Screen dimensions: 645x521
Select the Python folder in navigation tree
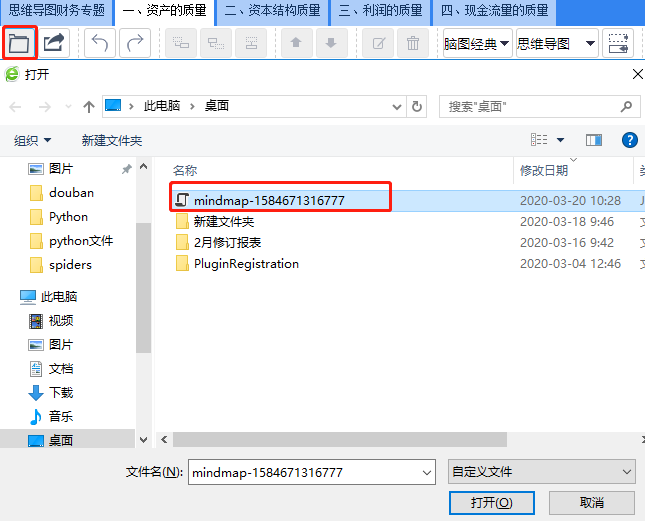(x=68, y=217)
